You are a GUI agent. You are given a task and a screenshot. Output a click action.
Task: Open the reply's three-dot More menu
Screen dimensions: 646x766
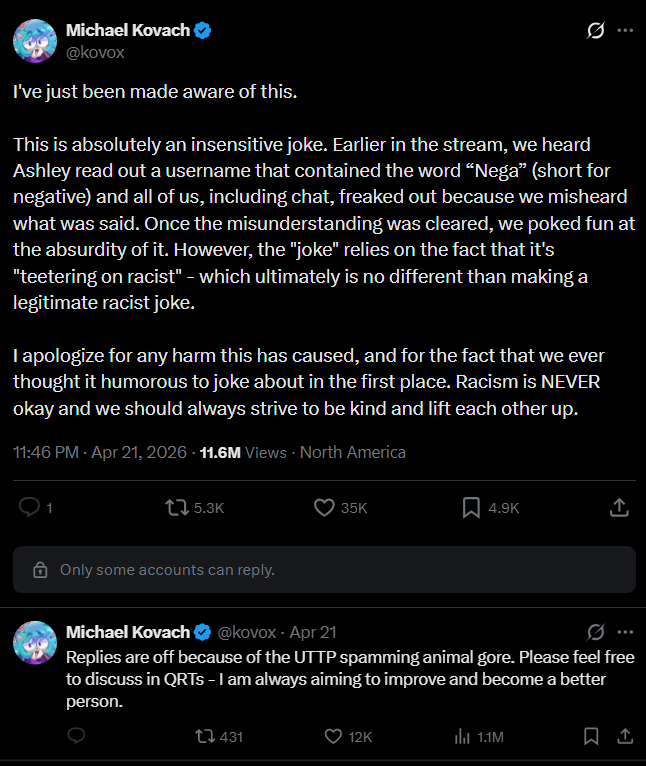(625, 632)
